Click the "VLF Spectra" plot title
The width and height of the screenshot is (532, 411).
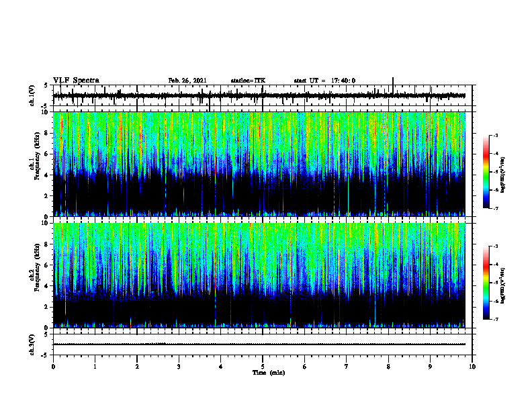76,81
